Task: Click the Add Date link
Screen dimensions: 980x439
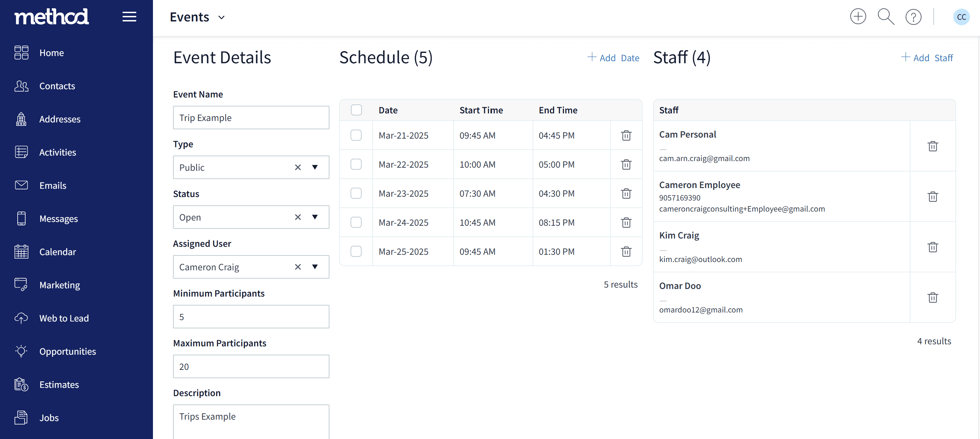Action: (x=613, y=58)
